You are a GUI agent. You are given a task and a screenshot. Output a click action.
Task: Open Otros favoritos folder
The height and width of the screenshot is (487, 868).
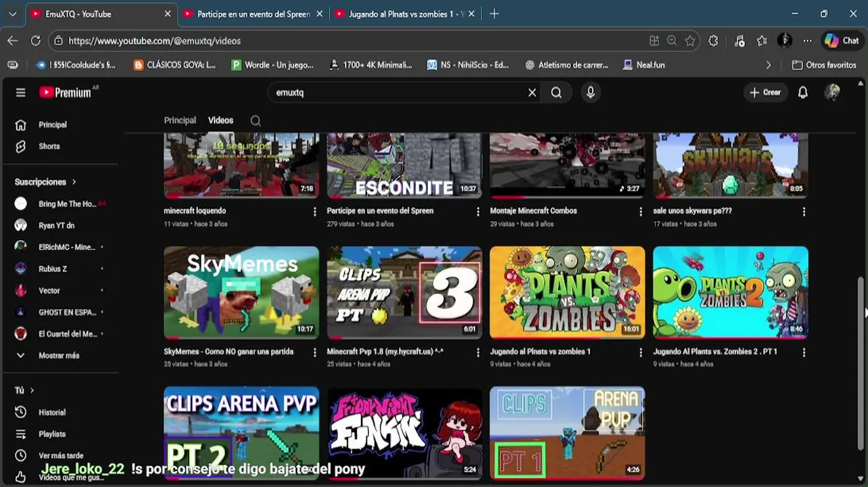824,65
